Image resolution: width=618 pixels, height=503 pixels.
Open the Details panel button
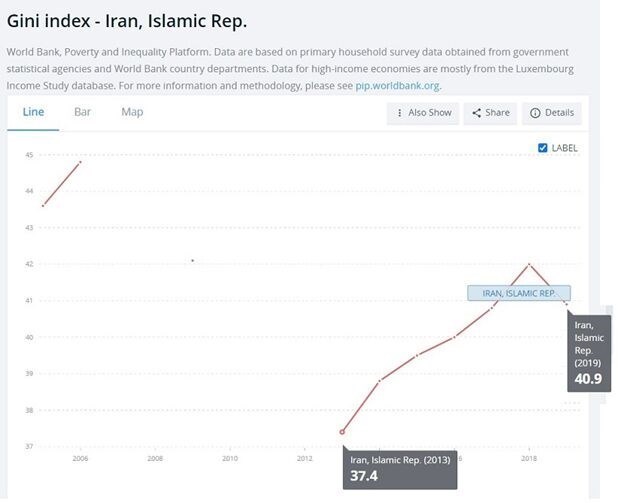point(552,113)
